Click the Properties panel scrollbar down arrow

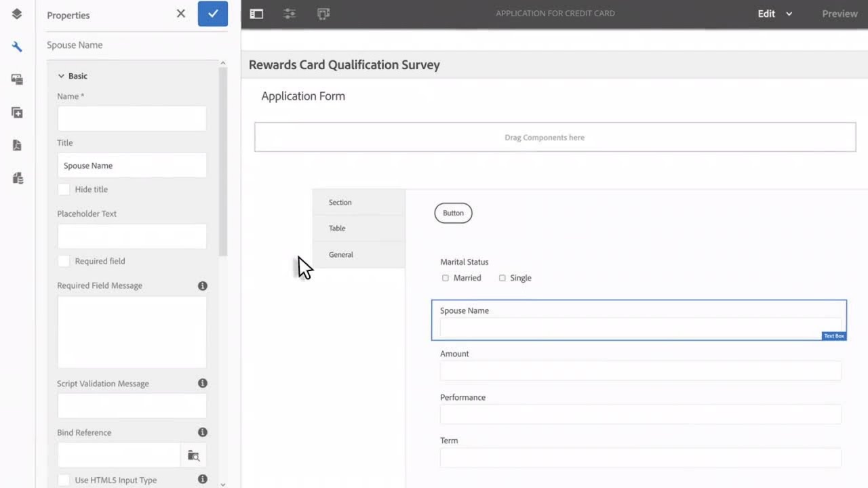coord(222,484)
